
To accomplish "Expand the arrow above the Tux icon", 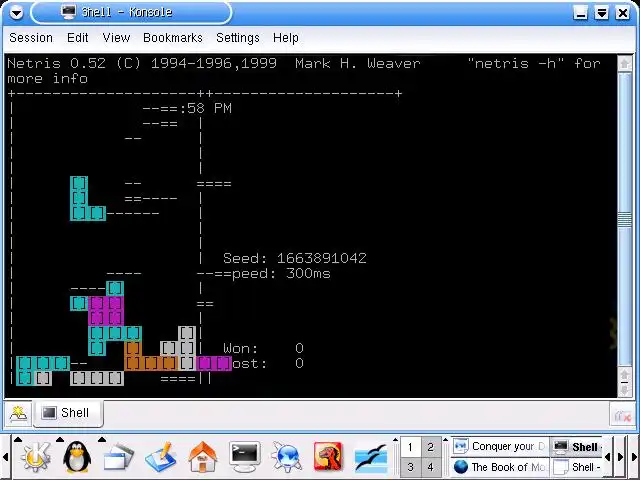I will click(60, 440).
